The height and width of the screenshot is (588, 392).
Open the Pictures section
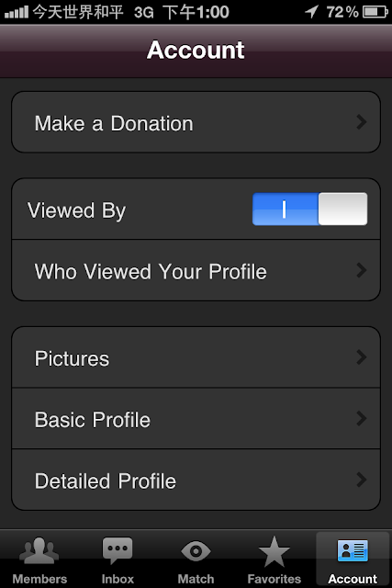coord(196,357)
